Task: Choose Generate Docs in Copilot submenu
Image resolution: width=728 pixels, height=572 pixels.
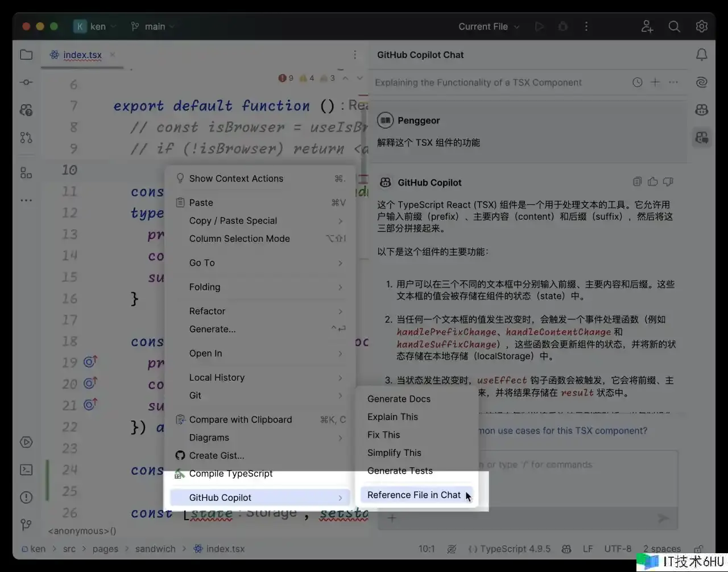Action: coord(417,399)
